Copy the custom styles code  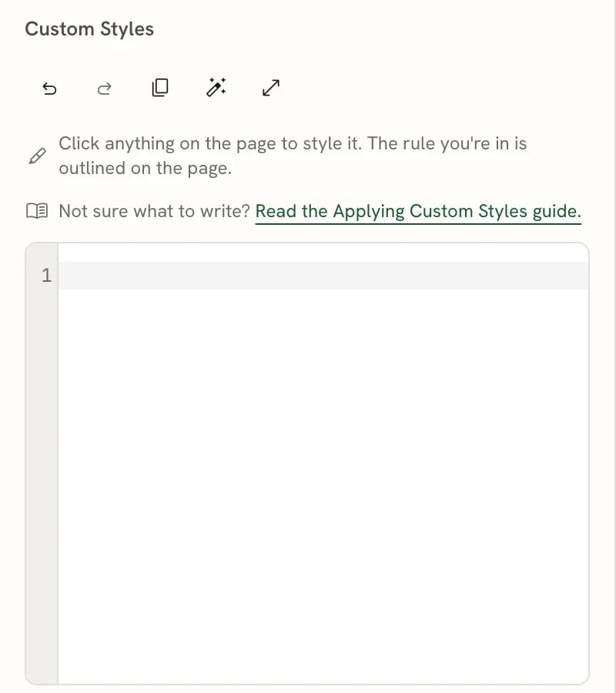tap(160, 88)
